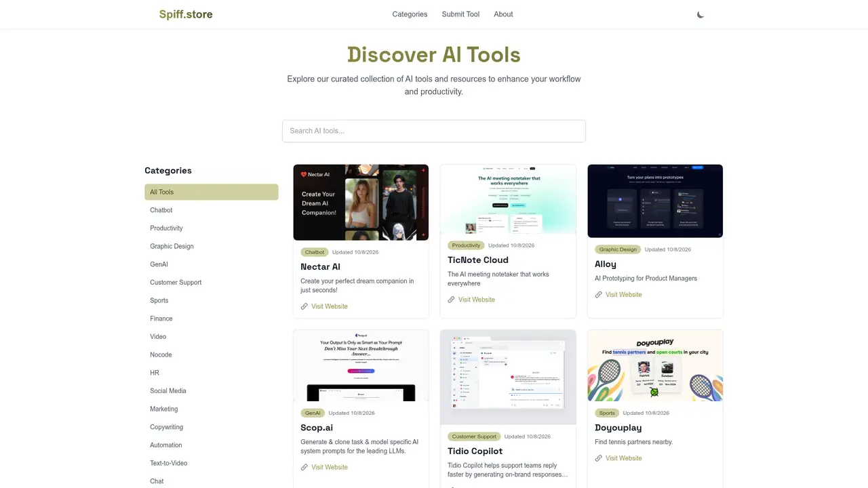
Task: Click the link icon under Scop.ai
Action: click(304, 467)
